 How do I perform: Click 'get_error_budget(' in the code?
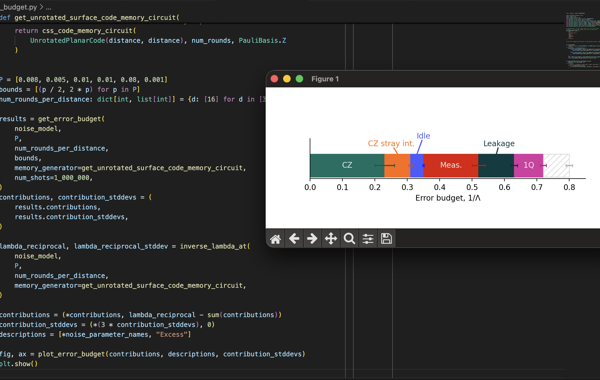(x=71, y=119)
